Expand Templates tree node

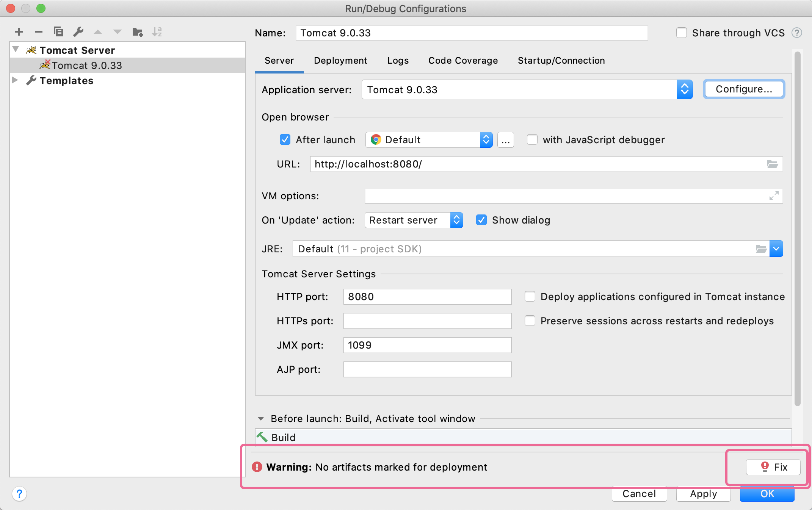pyautogui.click(x=15, y=80)
